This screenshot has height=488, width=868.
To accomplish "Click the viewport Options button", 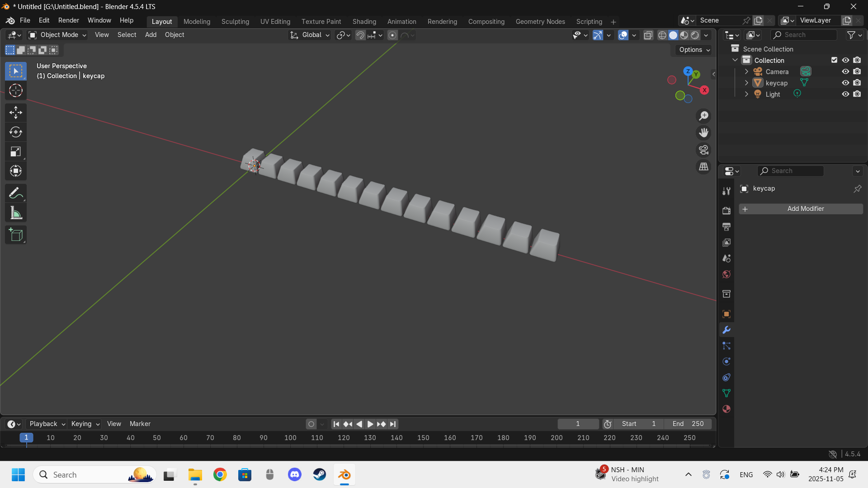I will (694, 50).
